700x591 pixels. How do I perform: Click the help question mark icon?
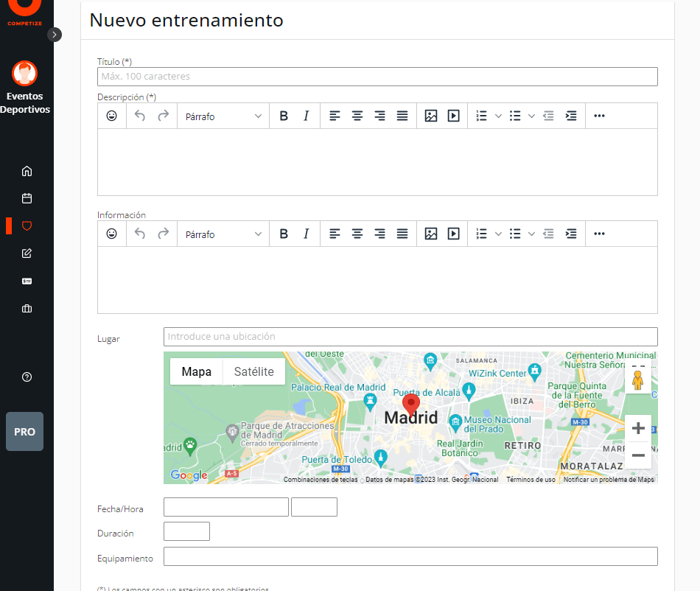[27, 377]
